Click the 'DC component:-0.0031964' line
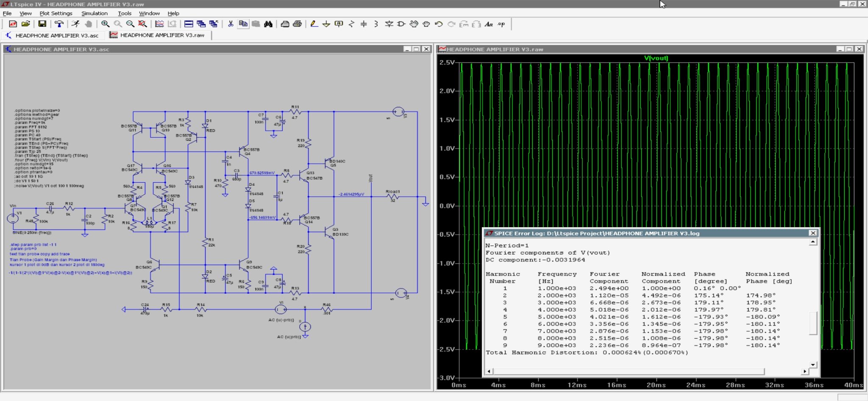868x401 pixels. point(535,260)
